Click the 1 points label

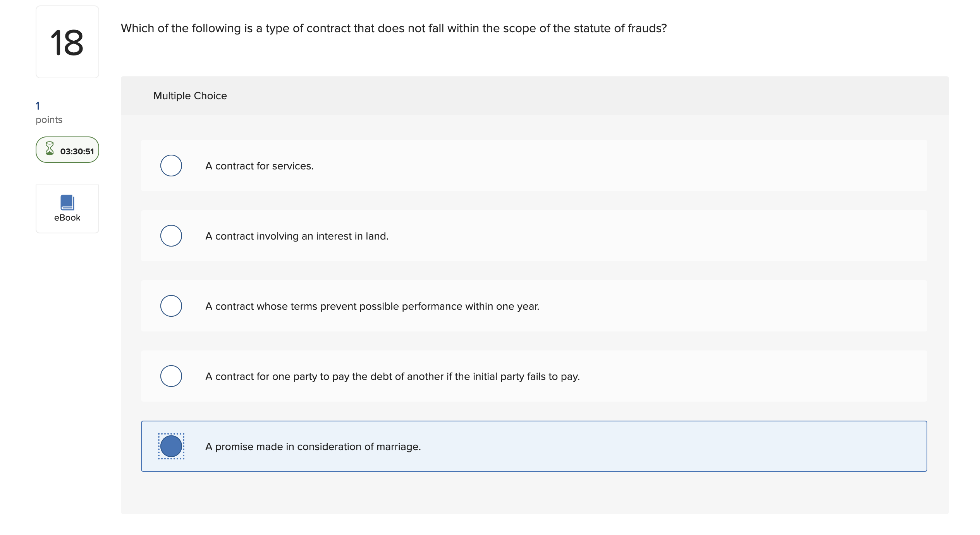click(49, 113)
